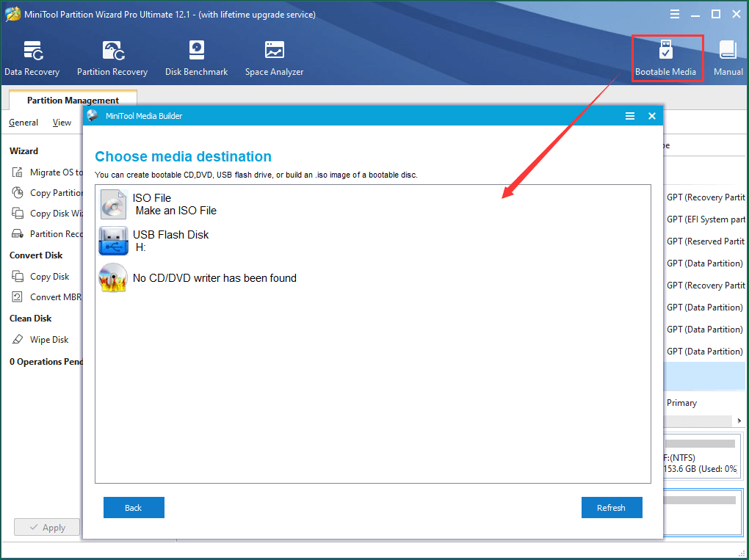
Task: Open the Disk Benchmark tool
Action: (x=196, y=58)
